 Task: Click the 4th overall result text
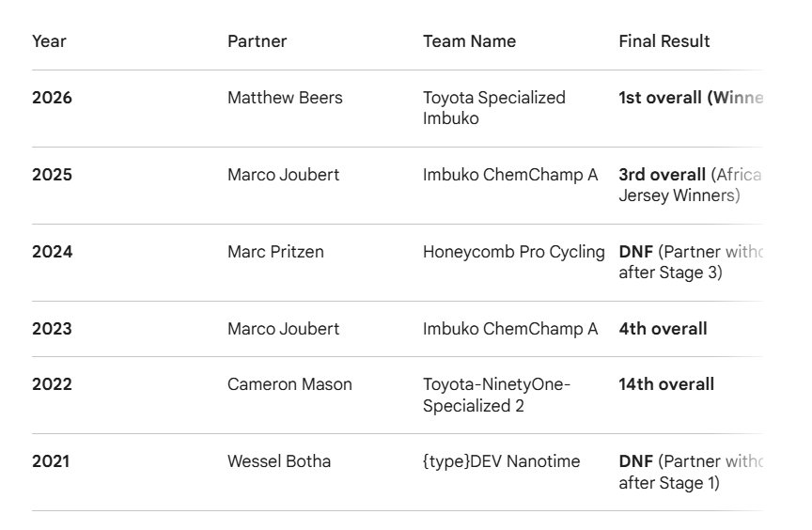coord(663,329)
